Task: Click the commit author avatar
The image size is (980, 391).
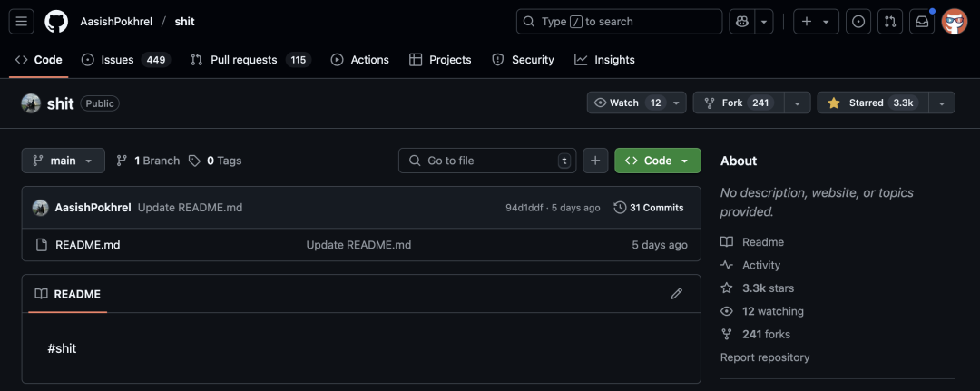Action: click(x=41, y=208)
